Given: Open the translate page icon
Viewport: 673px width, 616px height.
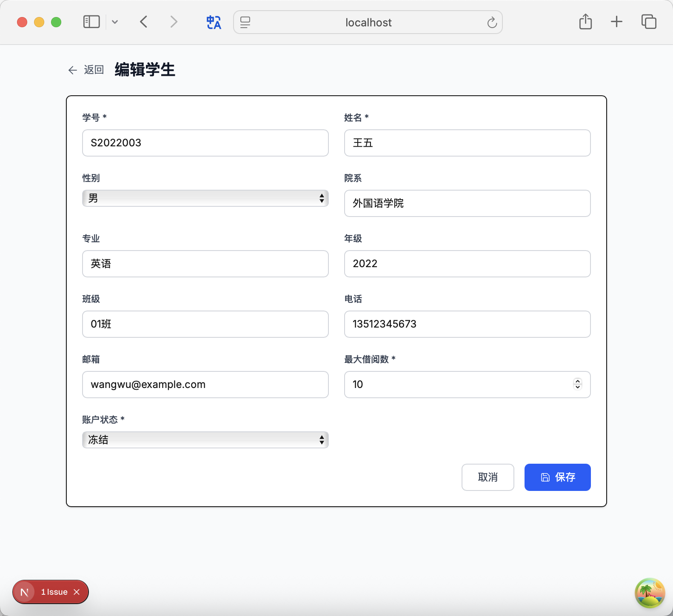Looking at the screenshot, I should pyautogui.click(x=214, y=22).
